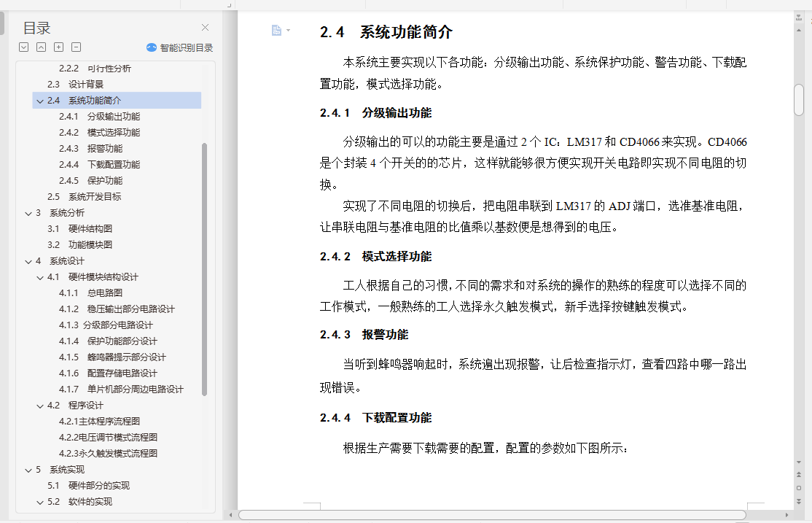Click scroll-up arrow of document scrollbar
Screen dimensions: 812x523
tap(799, 31)
